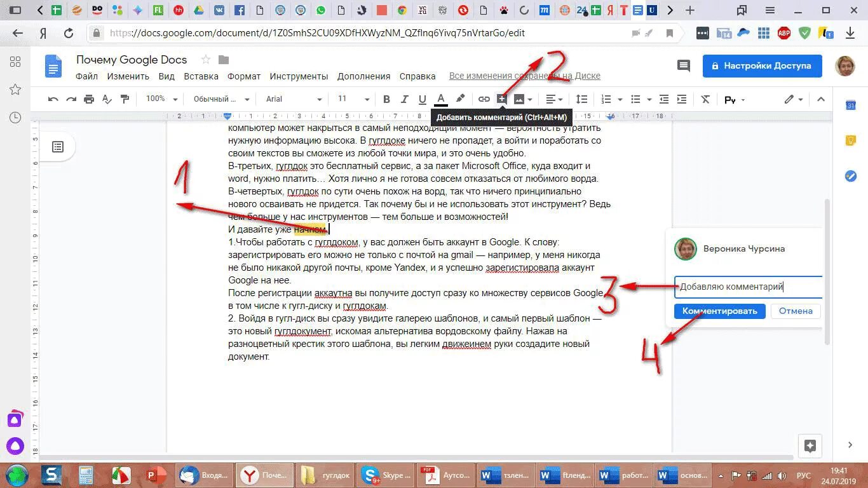Open the text color picker

tap(441, 99)
